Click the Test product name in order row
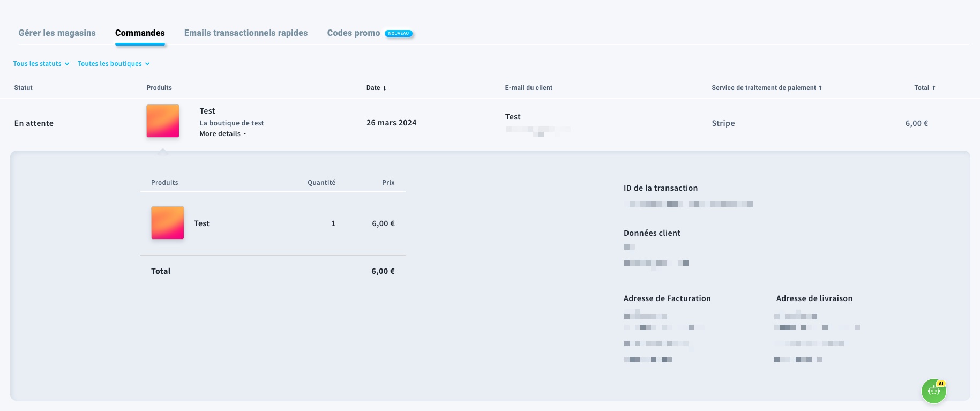The image size is (980, 411). click(207, 111)
